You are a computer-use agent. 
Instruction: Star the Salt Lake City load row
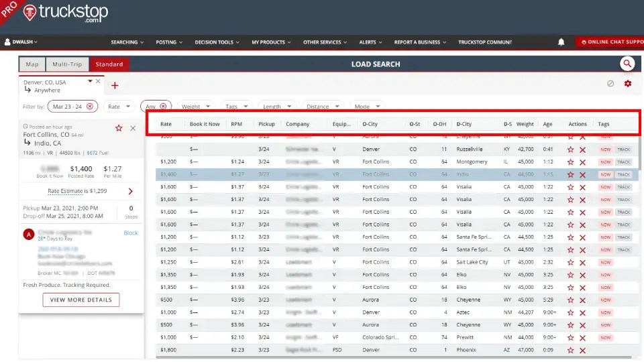[x=570, y=262]
